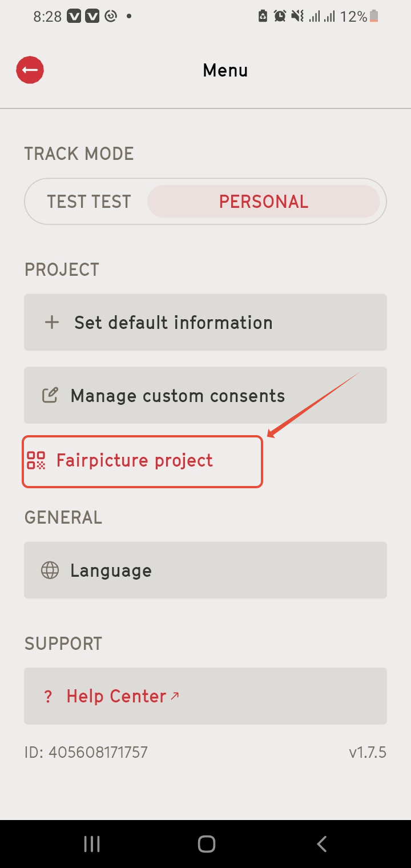Open Manage custom consents

(x=205, y=395)
